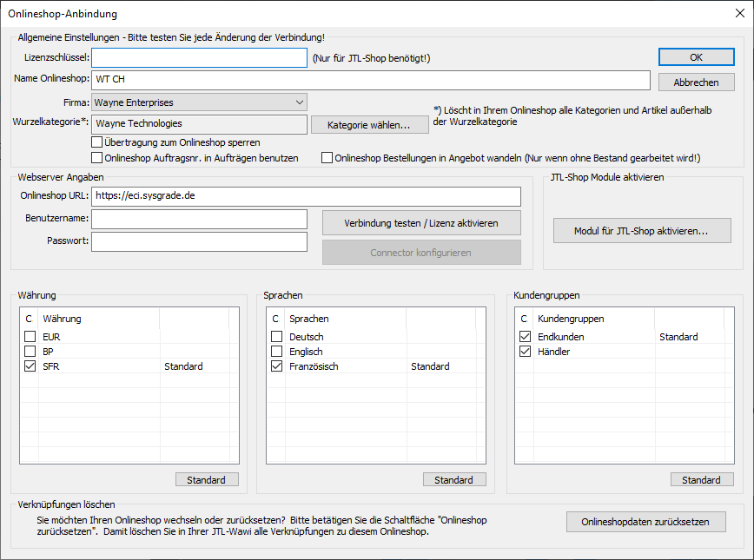Open 'Kategorie wählen...' dialog
The width and height of the screenshot is (754, 560).
[x=370, y=124]
